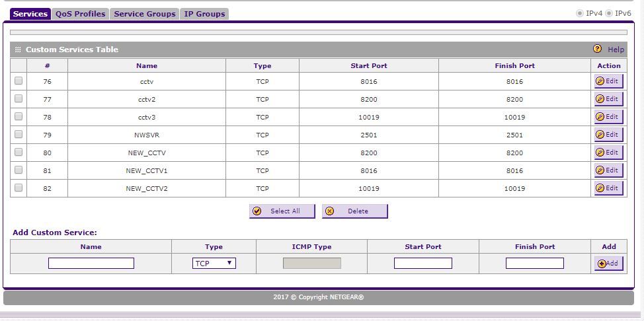Select the checkbox for NEW_CCTV1
Screen dimensions: 644x321
tap(19, 170)
